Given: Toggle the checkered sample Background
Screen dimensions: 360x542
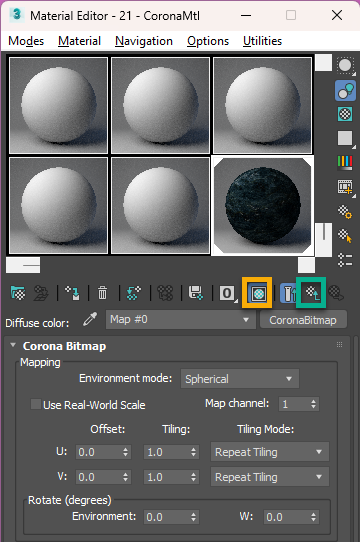Looking at the screenshot, I should point(345,114).
